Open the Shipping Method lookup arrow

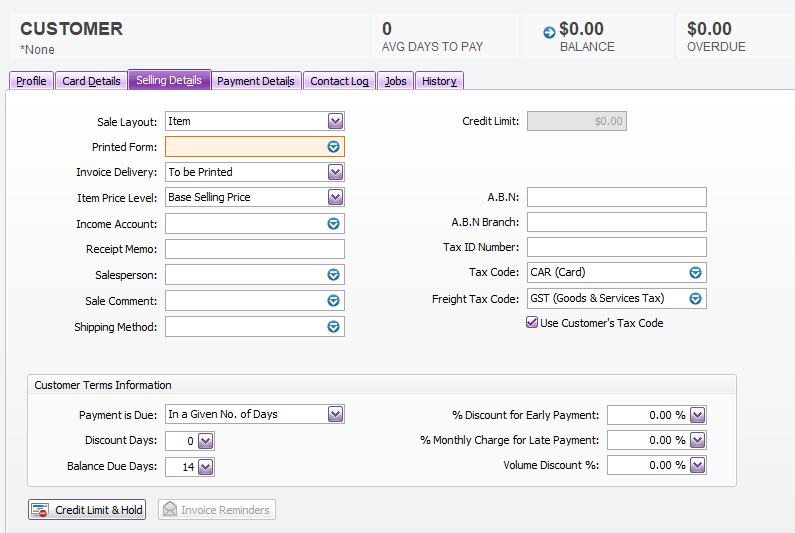click(334, 327)
